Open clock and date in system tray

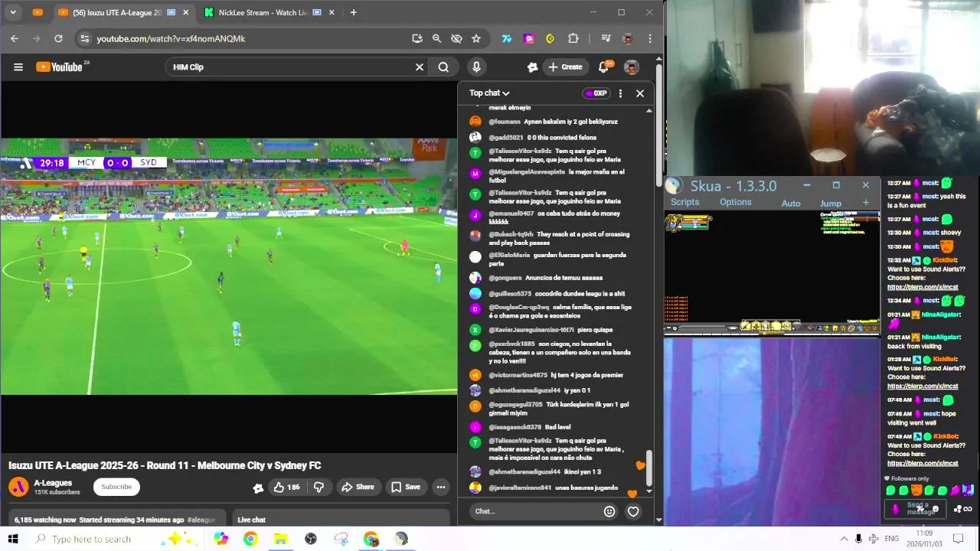(x=924, y=539)
